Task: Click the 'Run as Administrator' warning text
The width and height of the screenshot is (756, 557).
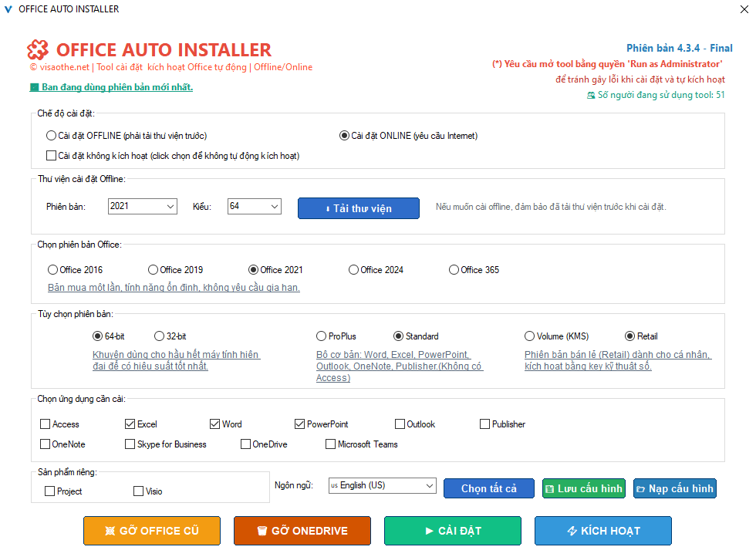Action: coord(608,64)
